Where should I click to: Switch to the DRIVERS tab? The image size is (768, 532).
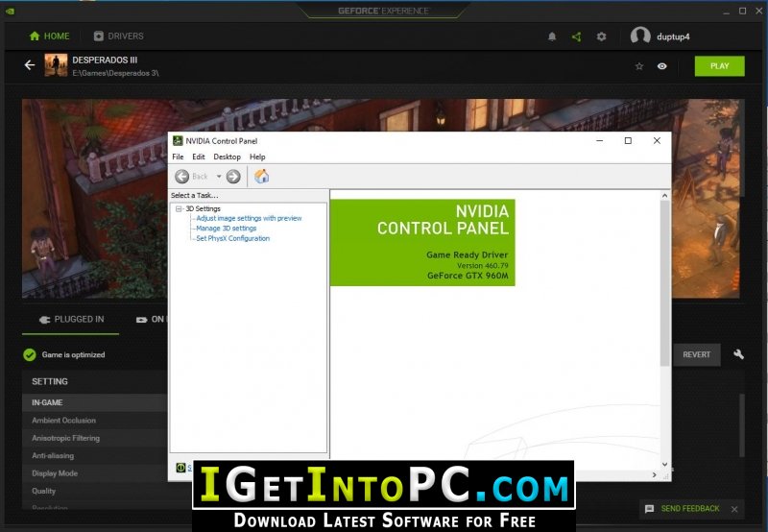pyautogui.click(x=118, y=36)
